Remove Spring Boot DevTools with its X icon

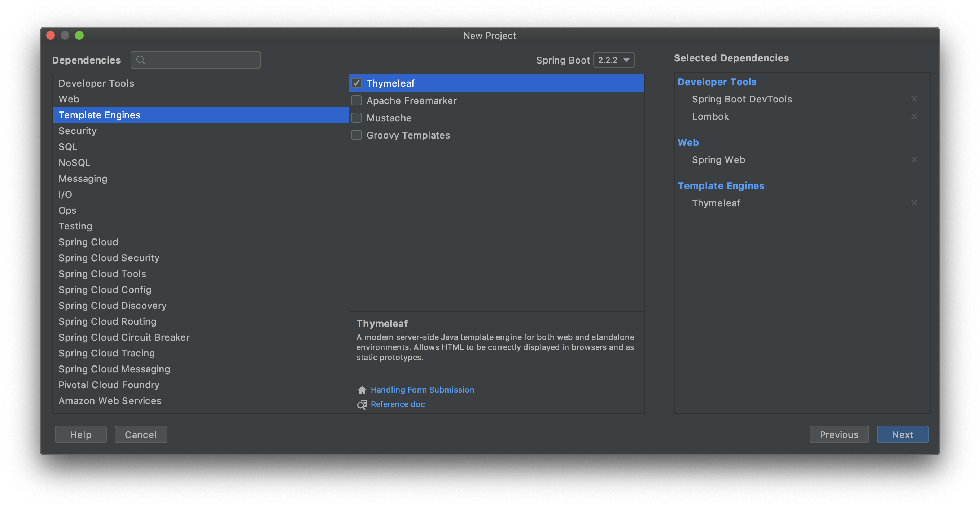coord(914,99)
